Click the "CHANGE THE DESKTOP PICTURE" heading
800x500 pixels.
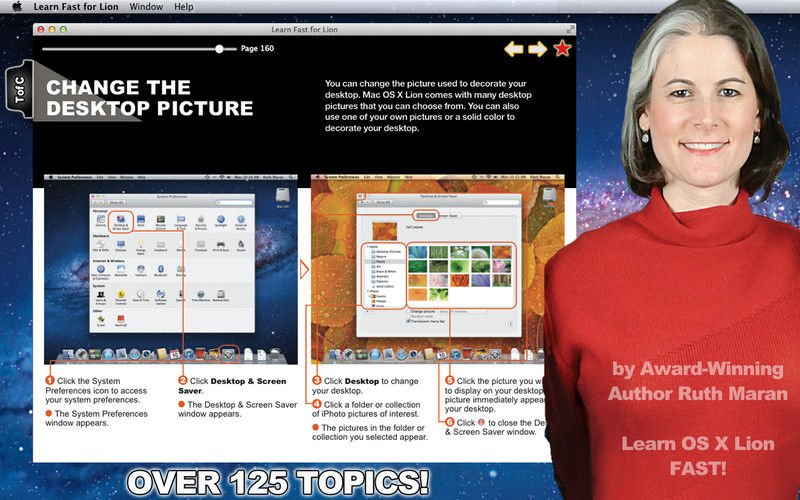149,97
